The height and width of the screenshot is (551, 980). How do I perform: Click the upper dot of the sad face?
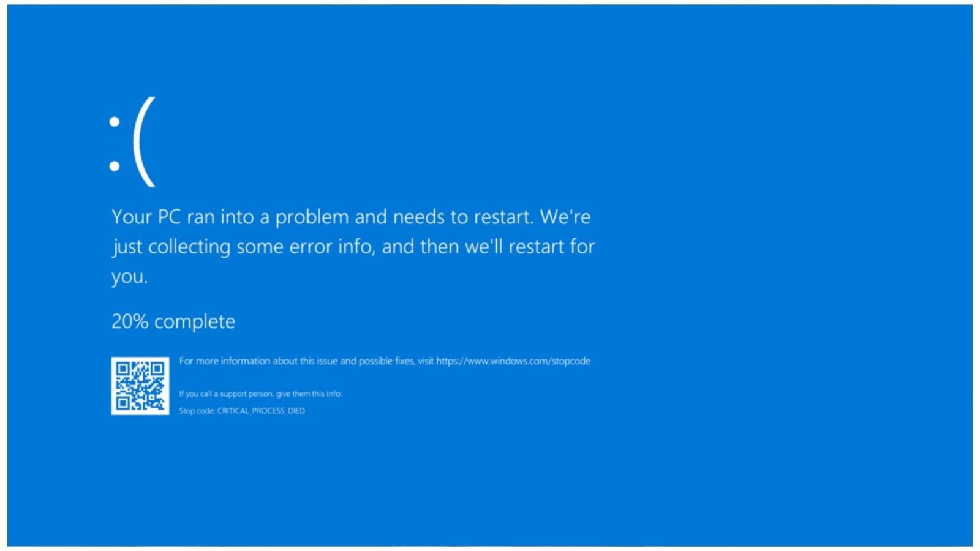tap(115, 121)
